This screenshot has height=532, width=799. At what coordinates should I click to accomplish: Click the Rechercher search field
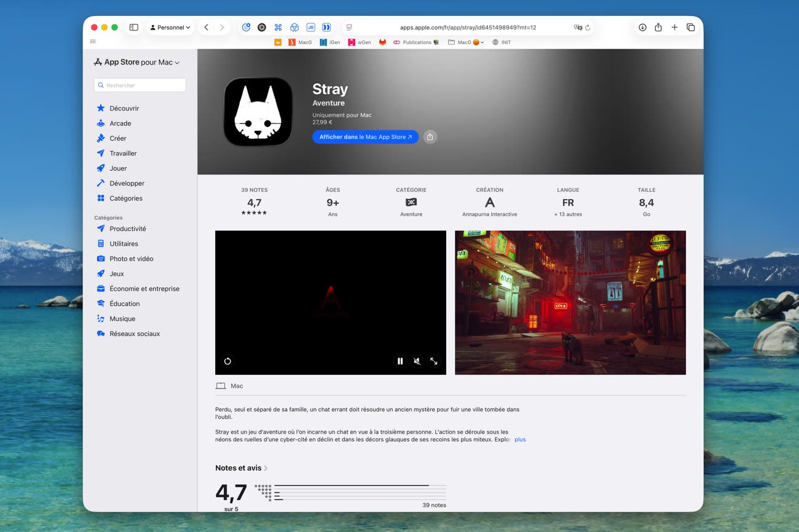pos(140,85)
